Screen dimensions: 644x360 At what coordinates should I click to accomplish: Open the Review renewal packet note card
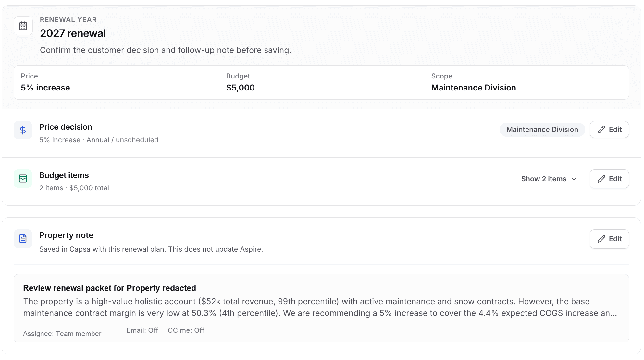point(321,308)
